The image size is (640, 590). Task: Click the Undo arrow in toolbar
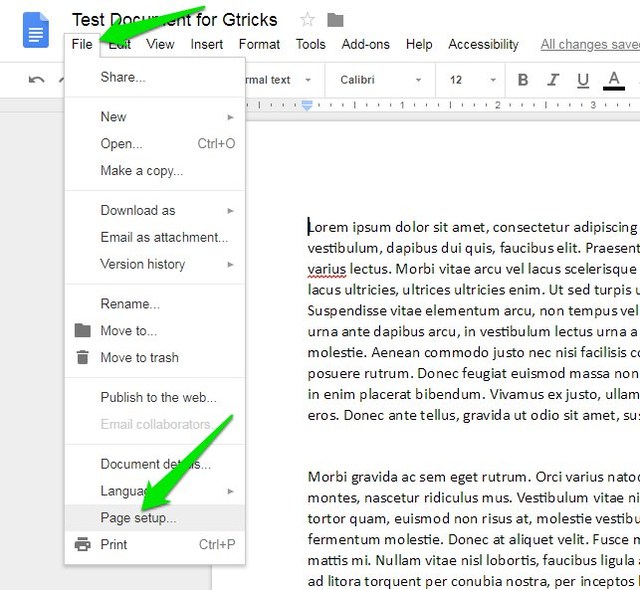(x=37, y=80)
